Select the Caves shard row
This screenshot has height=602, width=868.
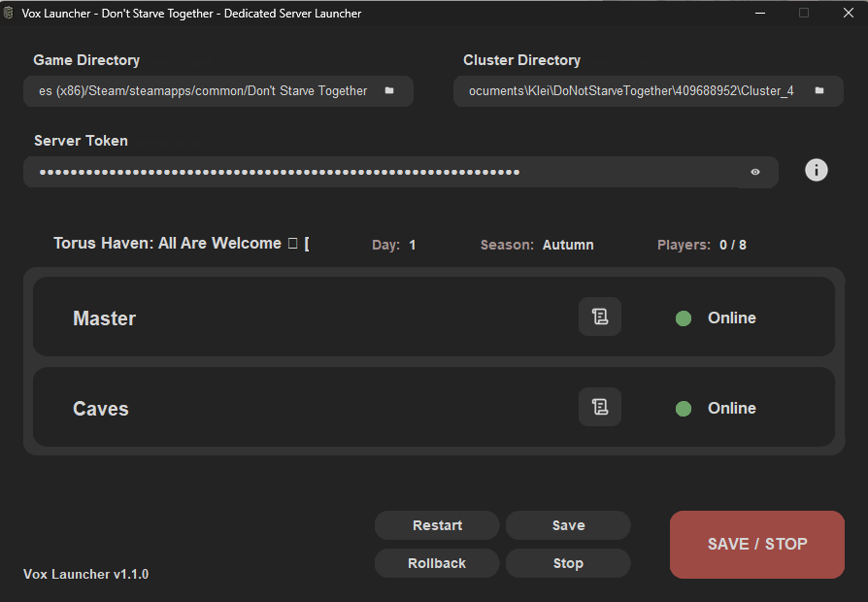[291, 409]
